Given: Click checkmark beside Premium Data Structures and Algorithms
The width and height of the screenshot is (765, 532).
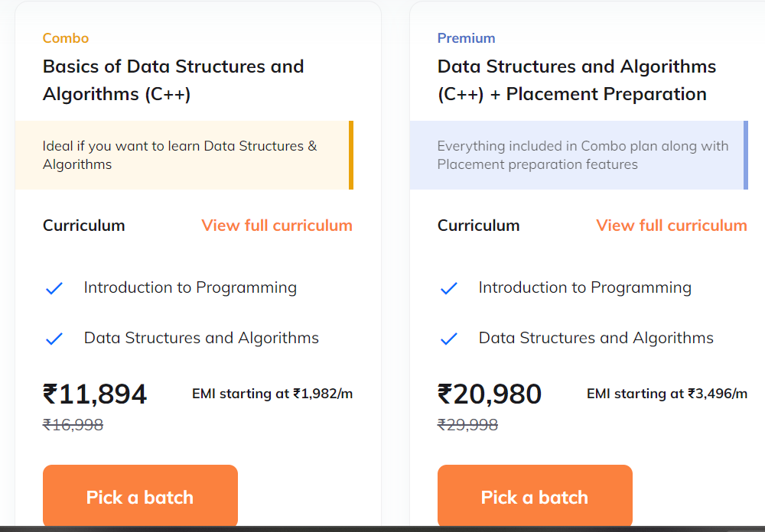Looking at the screenshot, I should (449, 339).
